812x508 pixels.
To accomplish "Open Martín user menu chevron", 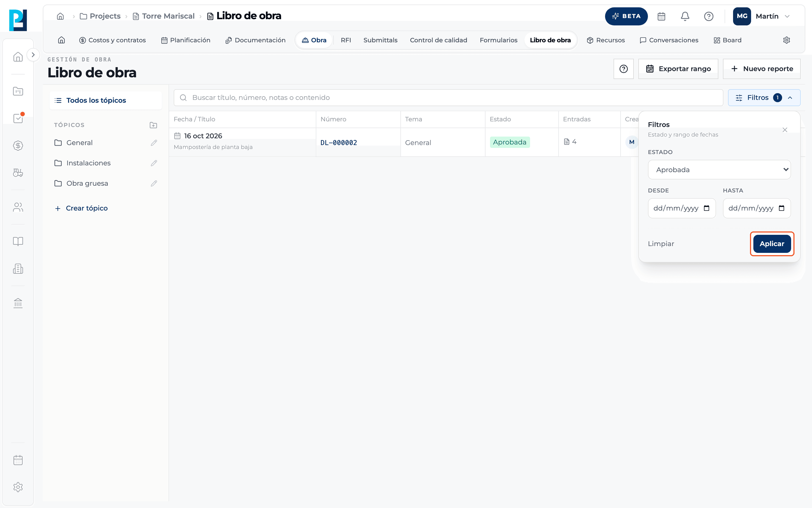I will click(787, 16).
